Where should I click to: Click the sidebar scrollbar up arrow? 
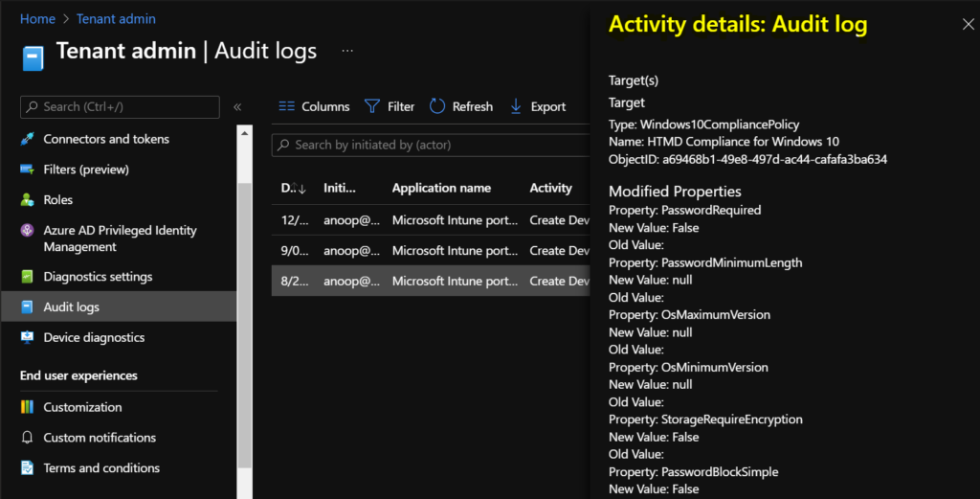click(x=244, y=132)
